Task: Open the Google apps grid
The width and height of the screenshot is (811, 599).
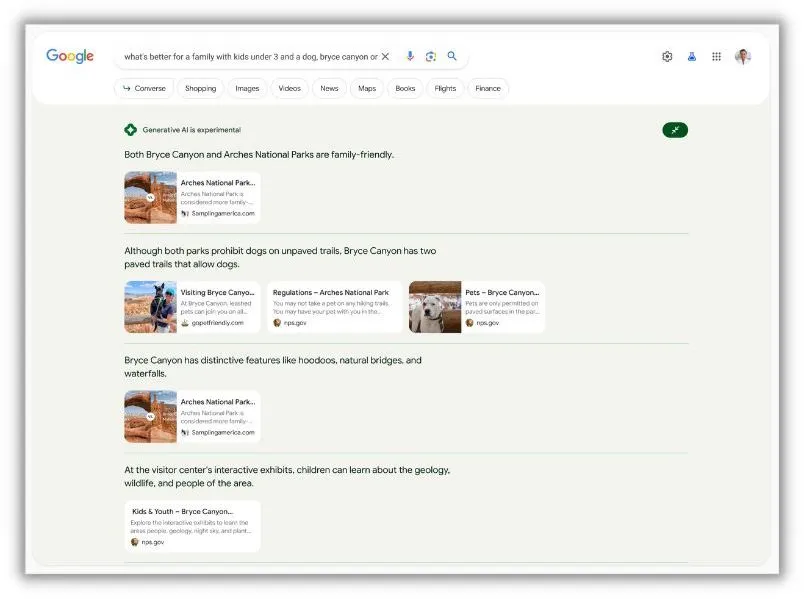Action: 717,56
